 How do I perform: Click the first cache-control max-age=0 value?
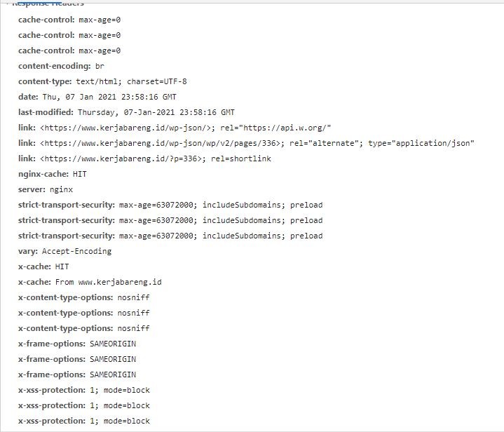[x=100, y=20]
